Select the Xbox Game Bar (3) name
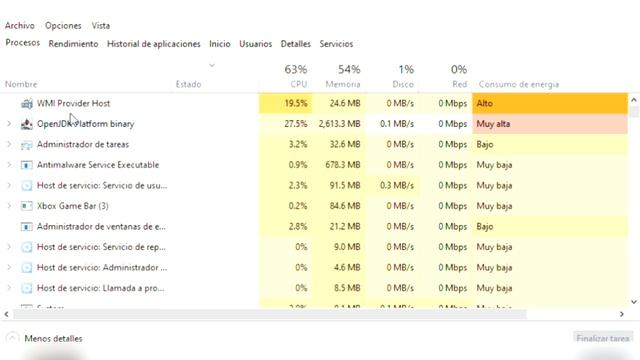The image size is (640, 360). coord(73,206)
